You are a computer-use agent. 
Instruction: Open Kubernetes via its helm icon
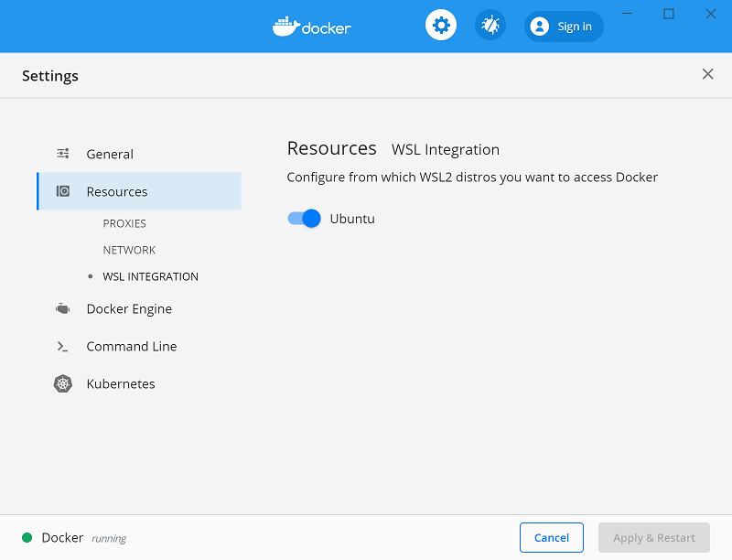click(x=62, y=383)
